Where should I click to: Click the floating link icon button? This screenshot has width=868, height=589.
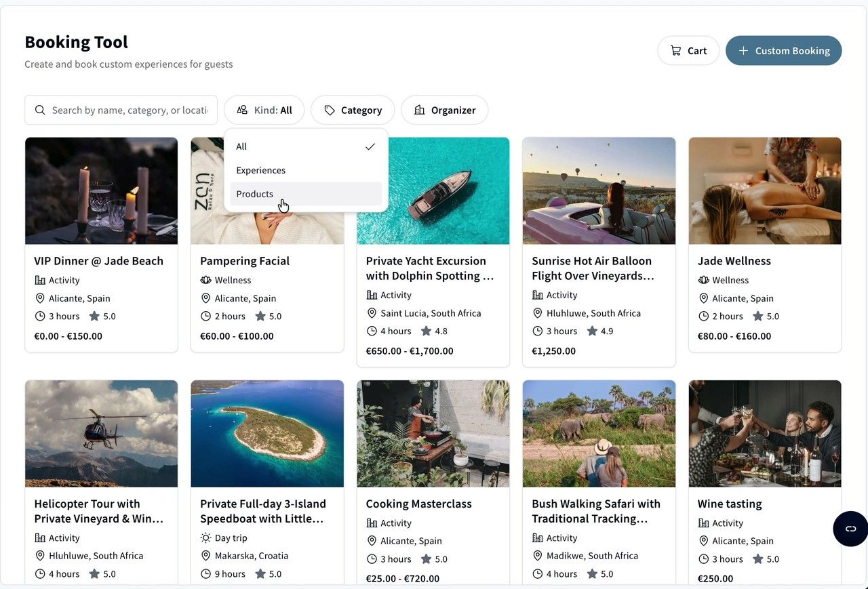[x=851, y=529]
